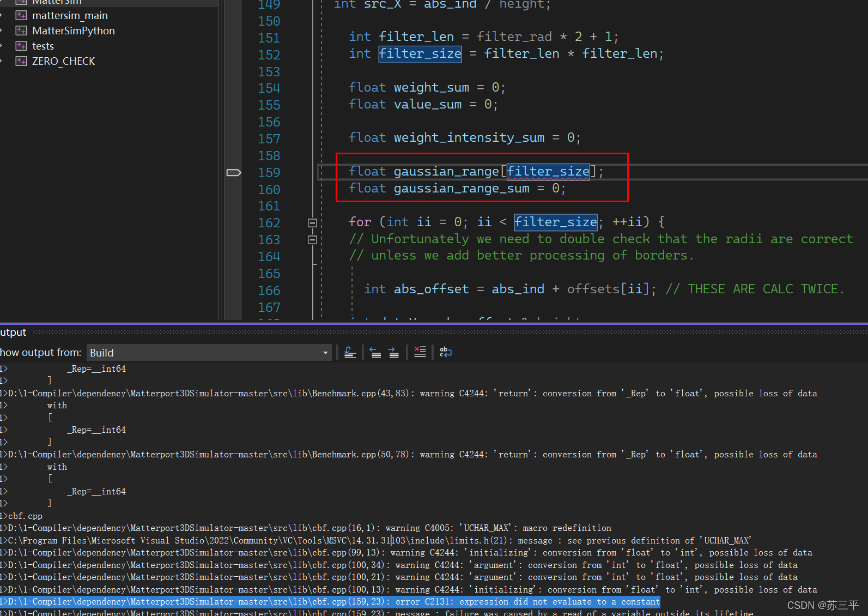Click filter_size in the for loop condition
This screenshot has height=616, width=868.
(x=556, y=222)
